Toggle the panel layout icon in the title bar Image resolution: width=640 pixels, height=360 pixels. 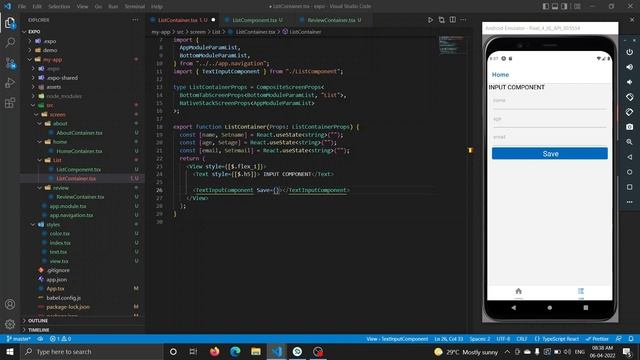555,6
